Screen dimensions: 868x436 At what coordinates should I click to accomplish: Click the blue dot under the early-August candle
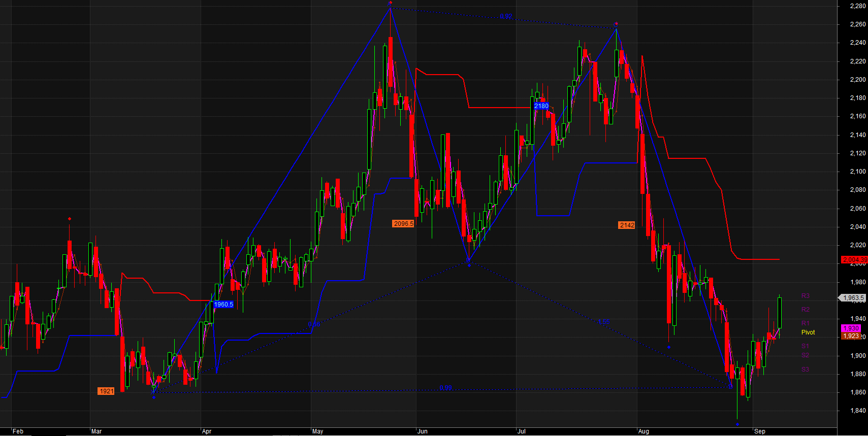pos(669,347)
